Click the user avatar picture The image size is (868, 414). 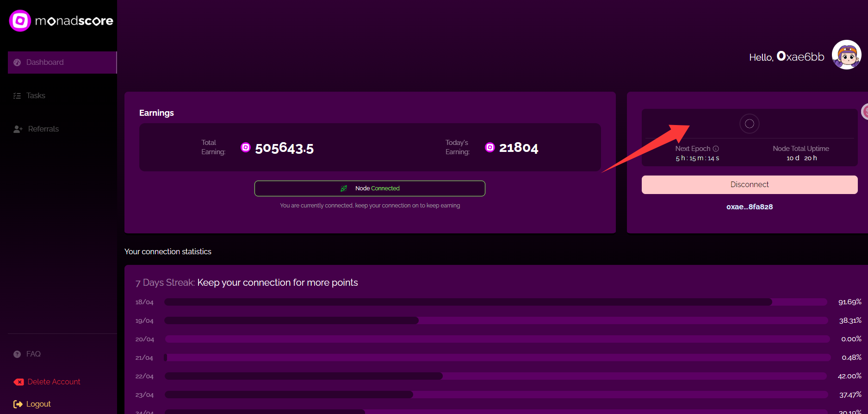point(846,55)
